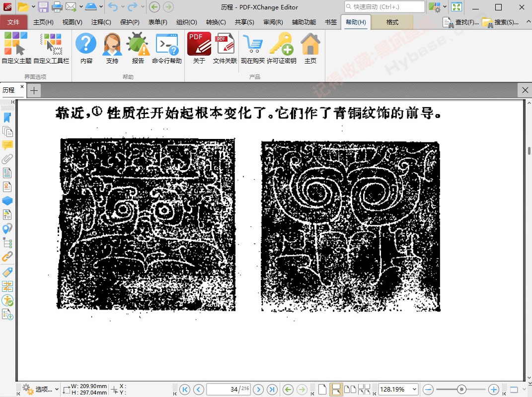
Task: Close the 历程 document tab
Action: point(22,87)
